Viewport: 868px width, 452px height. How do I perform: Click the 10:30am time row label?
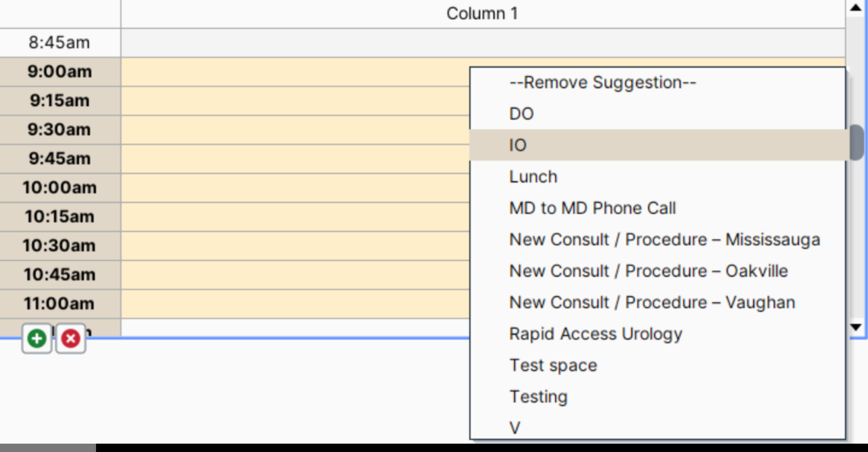point(59,246)
